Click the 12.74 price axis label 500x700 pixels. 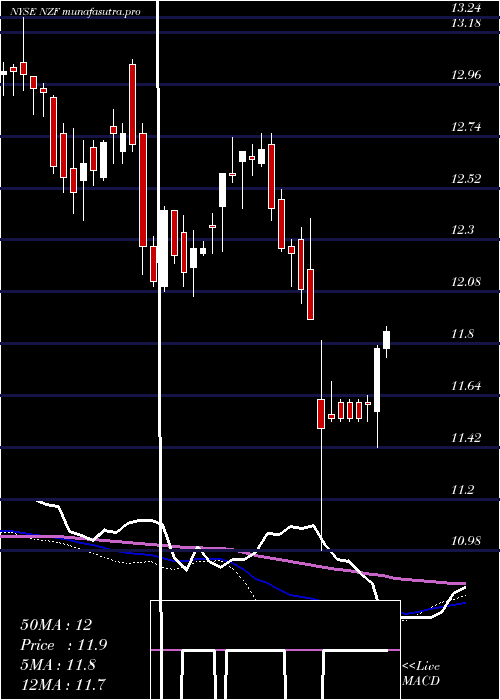[466, 127]
